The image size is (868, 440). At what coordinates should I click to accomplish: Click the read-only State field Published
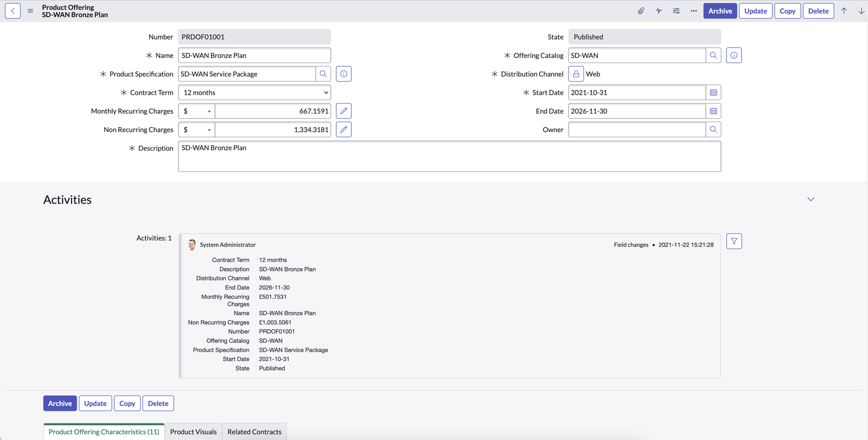(645, 37)
